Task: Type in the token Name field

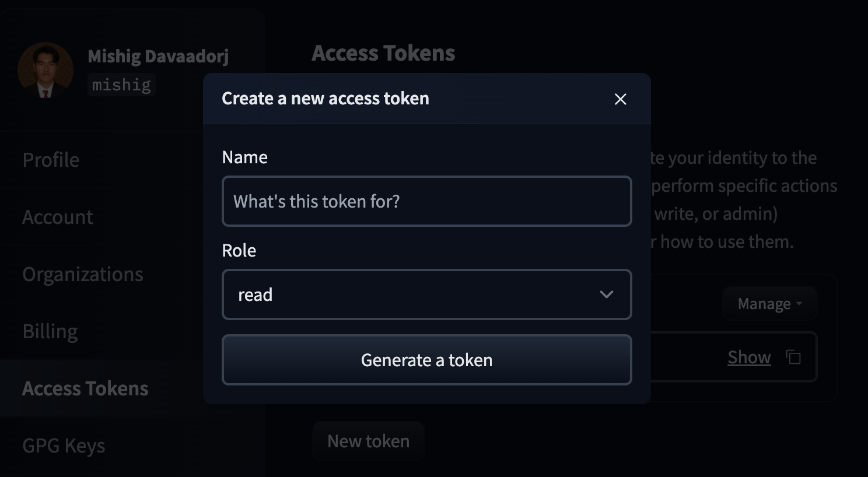Action: click(426, 201)
